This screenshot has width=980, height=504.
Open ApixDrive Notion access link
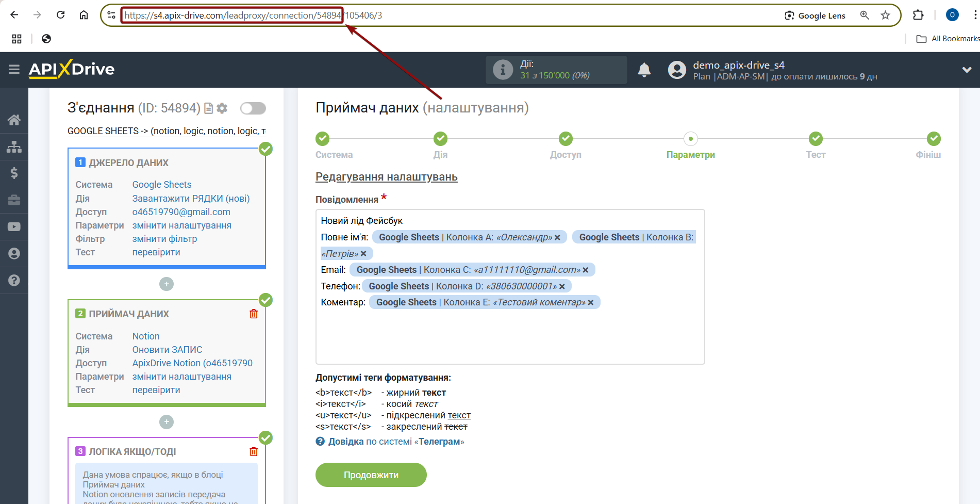coord(192,363)
